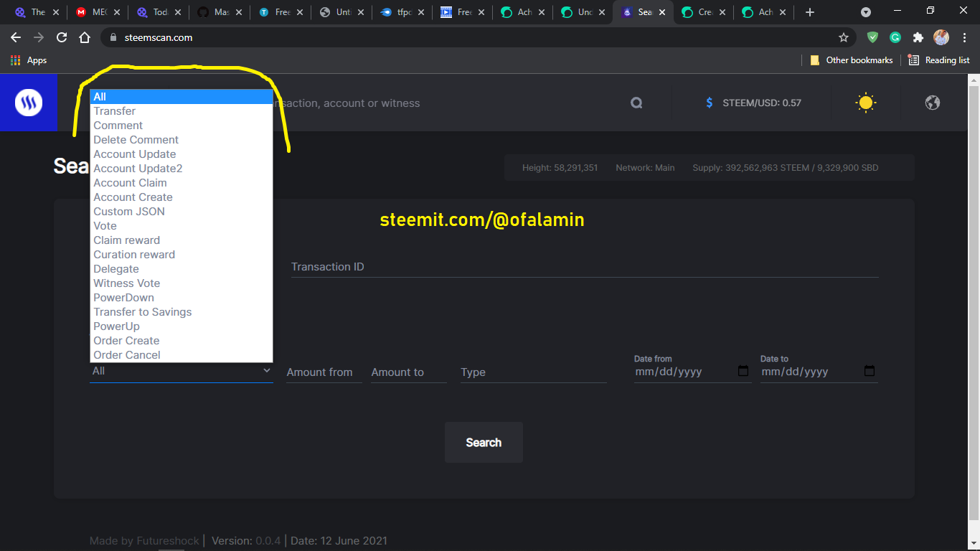Viewport: 980px width, 551px height.
Task: Click the STEEM/USD: 0.57 price text
Action: pos(762,103)
